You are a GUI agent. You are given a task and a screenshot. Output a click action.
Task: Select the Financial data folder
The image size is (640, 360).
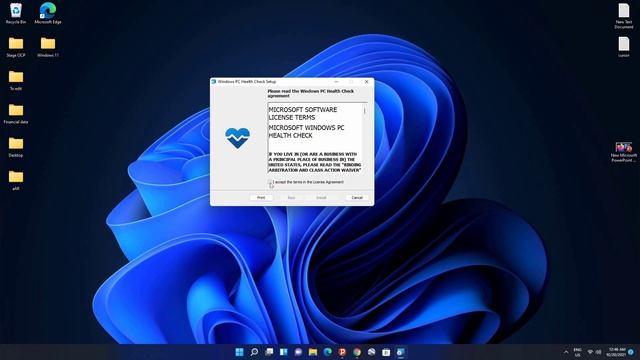16,114
